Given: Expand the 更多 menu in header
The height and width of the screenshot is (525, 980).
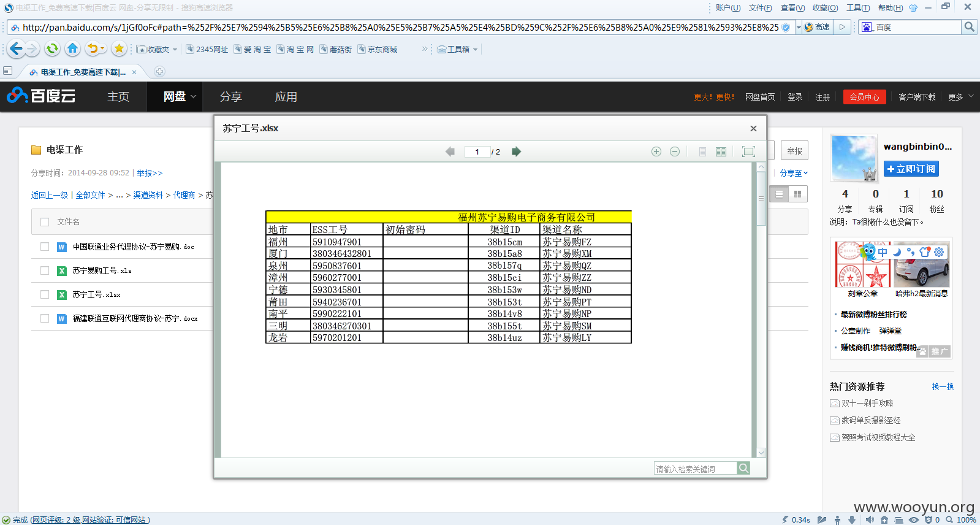Looking at the screenshot, I should [961, 96].
